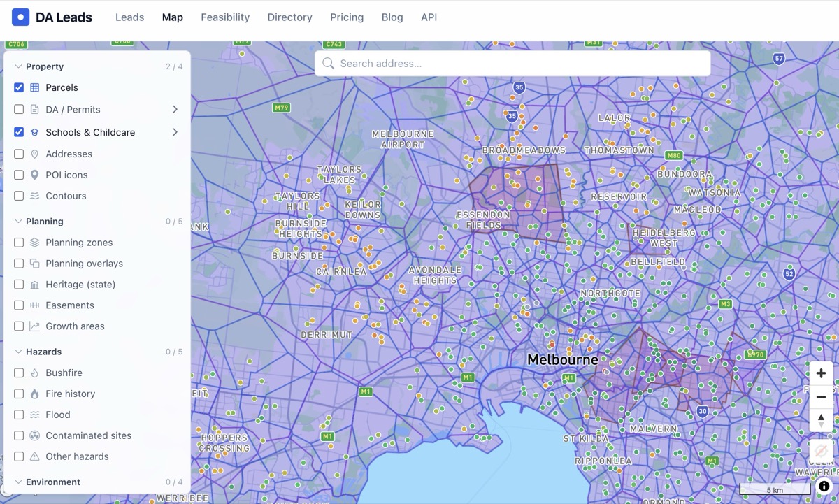Viewport: 839px width, 504px height.
Task: Click the Bushfire flame icon
Action: pos(34,373)
